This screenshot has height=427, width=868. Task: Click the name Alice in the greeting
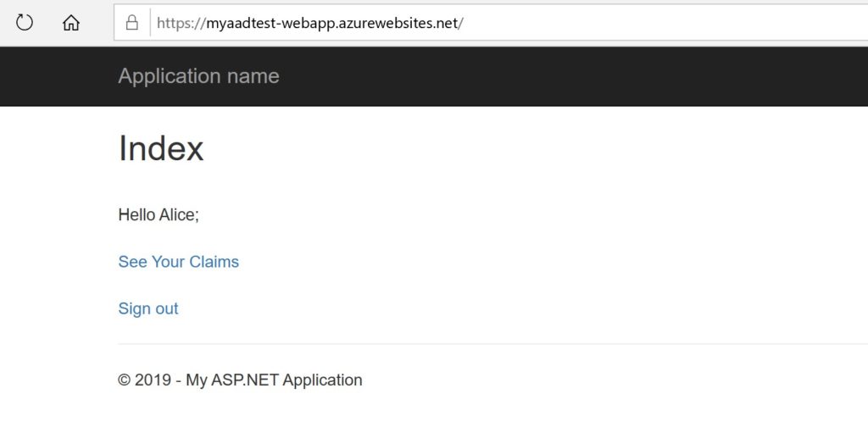click(x=177, y=215)
